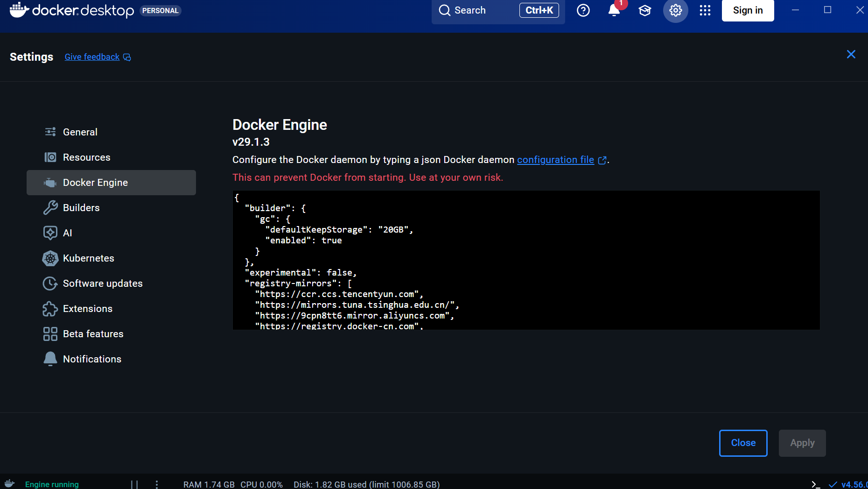The height and width of the screenshot is (489, 868).
Task: Click the ccr.ccs.tencentyun.com mirror entry
Action: click(339, 294)
